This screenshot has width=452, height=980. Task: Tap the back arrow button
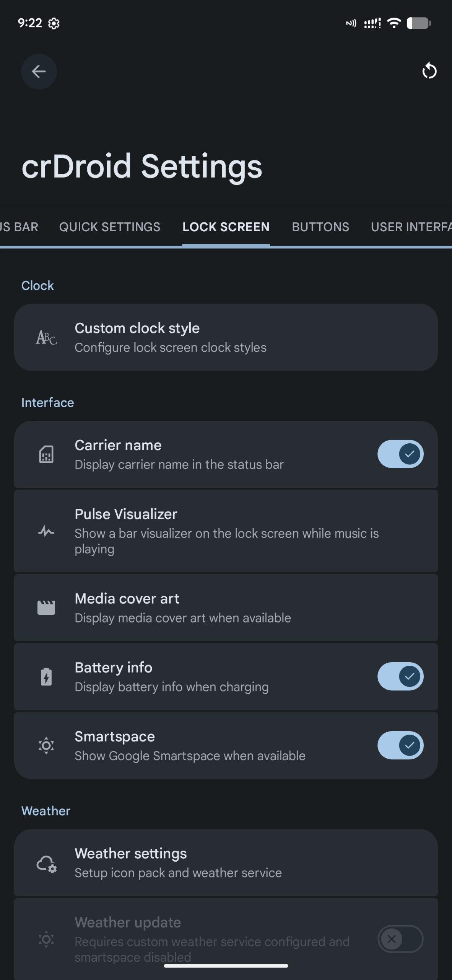[x=39, y=72]
